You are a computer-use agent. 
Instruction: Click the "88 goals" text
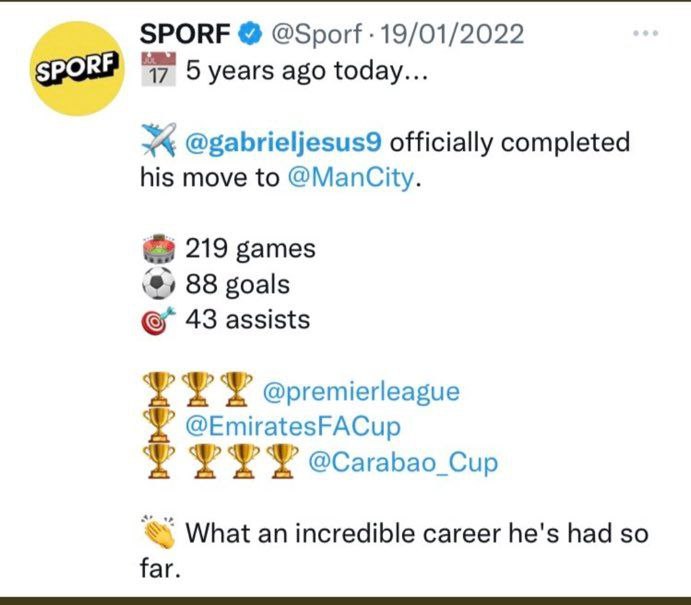tap(238, 285)
